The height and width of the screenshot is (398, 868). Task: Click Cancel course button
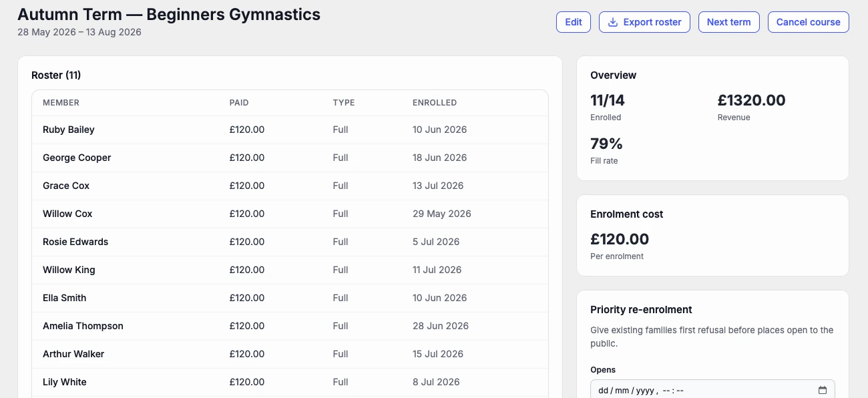pyautogui.click(x=809, y=22)
